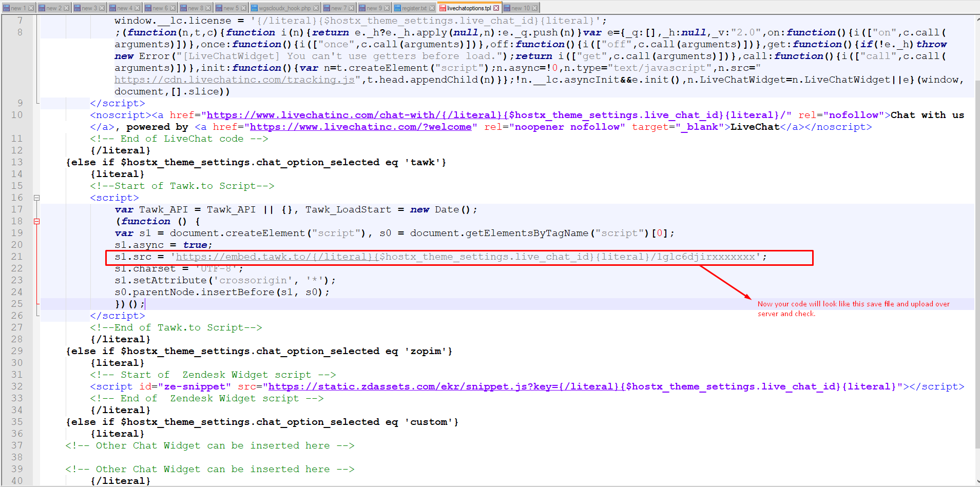The height and width of the screenshot is (487, 980).
Task: Close the livechatoptions.tpl tab via its X icon
Action: click(x=496, y=8)
